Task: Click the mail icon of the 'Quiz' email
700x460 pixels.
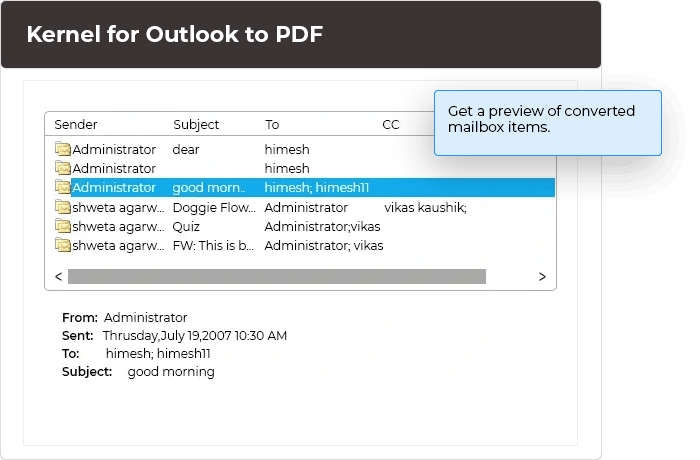Action: coord(63,226)
